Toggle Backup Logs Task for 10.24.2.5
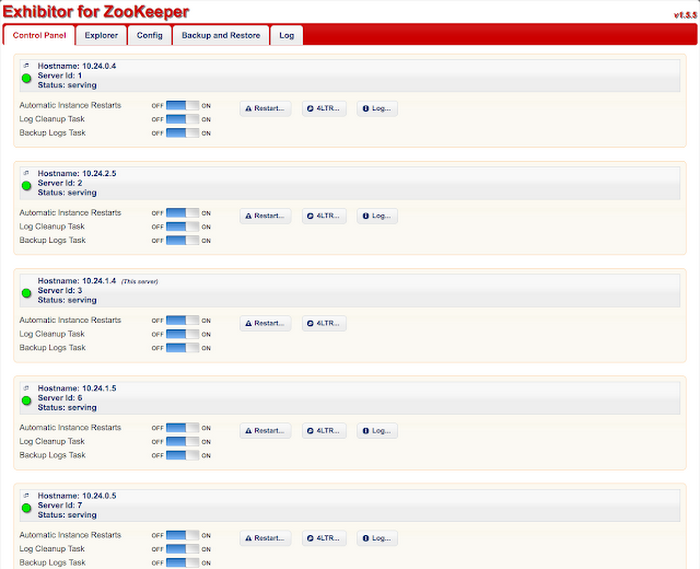 click(182, 241)
